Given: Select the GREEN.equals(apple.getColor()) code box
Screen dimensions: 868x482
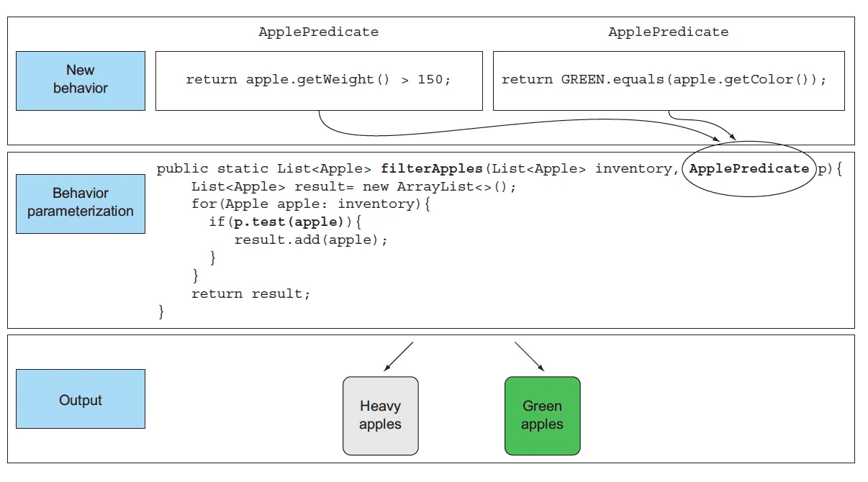Looking at the screenshot, I should point(668,80).
